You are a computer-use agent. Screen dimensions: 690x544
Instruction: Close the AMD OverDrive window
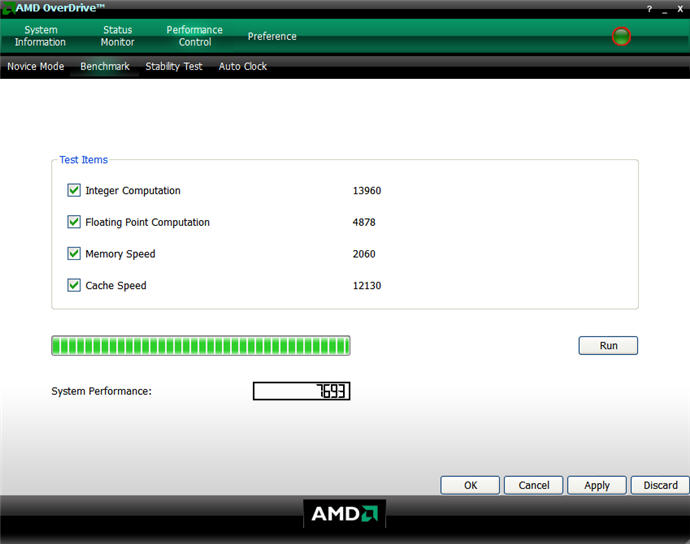pos(680,9)
